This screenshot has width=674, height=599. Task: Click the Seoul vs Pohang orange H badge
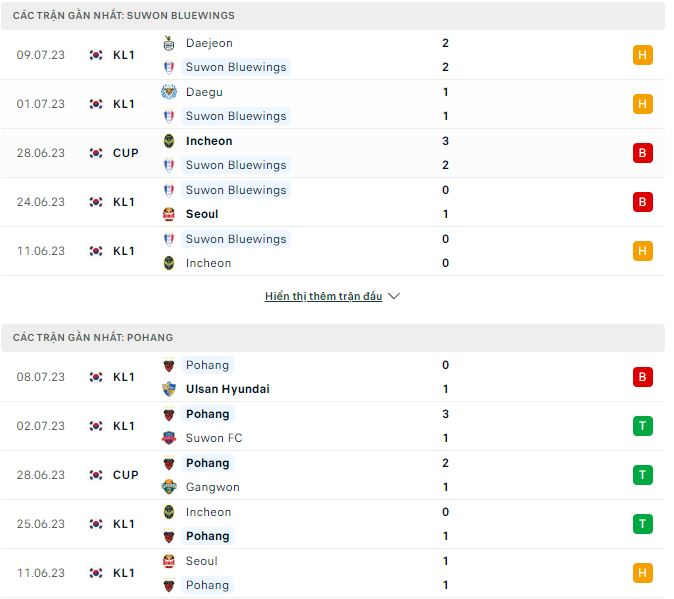(643, 573)
